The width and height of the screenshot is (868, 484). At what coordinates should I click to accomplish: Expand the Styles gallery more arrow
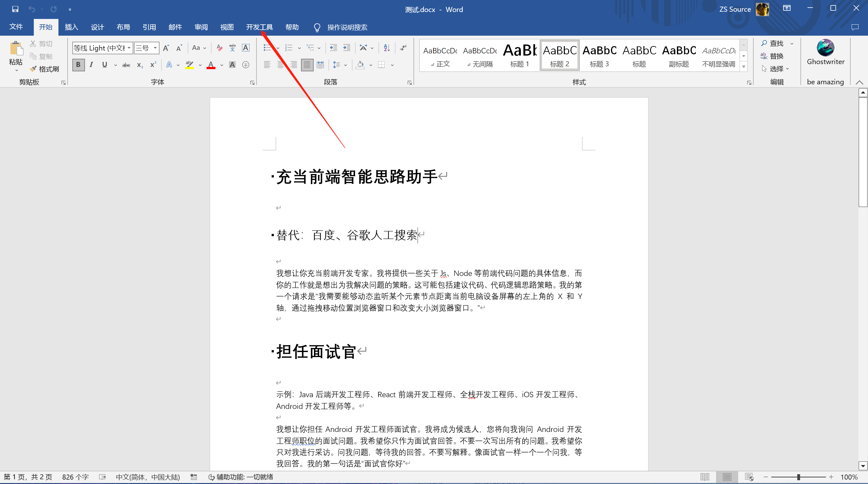point(743,67)
